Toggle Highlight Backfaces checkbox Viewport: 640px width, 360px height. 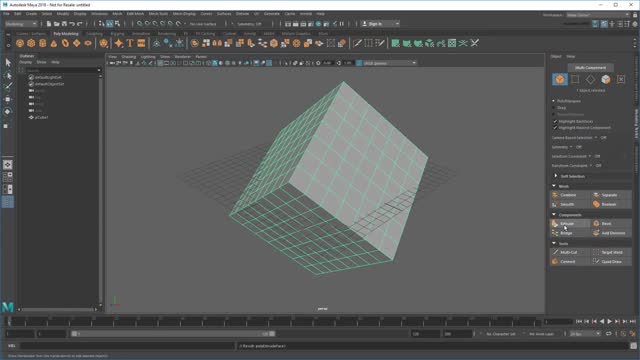[x=555, y=122]
